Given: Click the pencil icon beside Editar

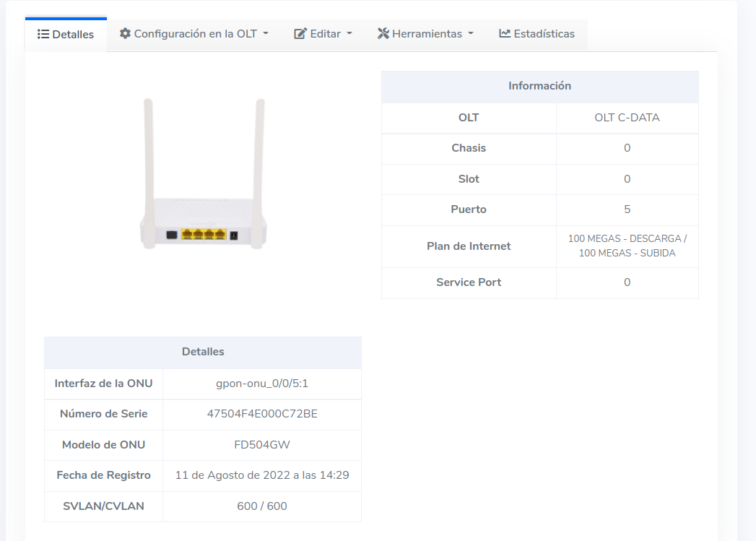Looking at the screenshot, I should 300,34.
